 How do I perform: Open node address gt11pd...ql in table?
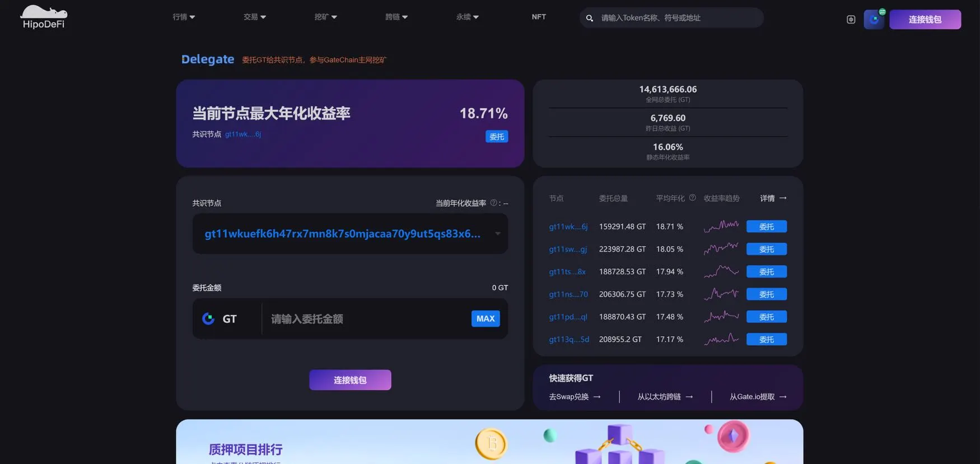[568, 317]
